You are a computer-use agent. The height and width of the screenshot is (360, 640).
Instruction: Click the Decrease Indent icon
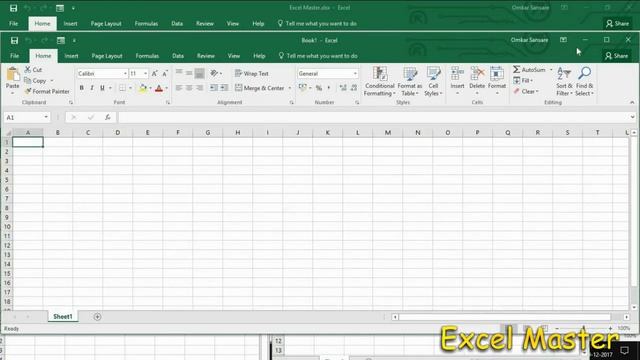click(213, 88)
